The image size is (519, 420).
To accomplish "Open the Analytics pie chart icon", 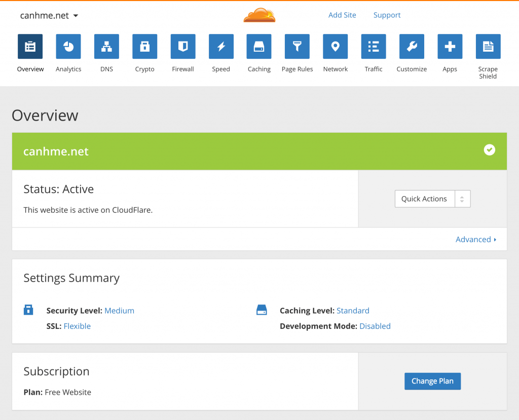I will click(x=68, y=47).
